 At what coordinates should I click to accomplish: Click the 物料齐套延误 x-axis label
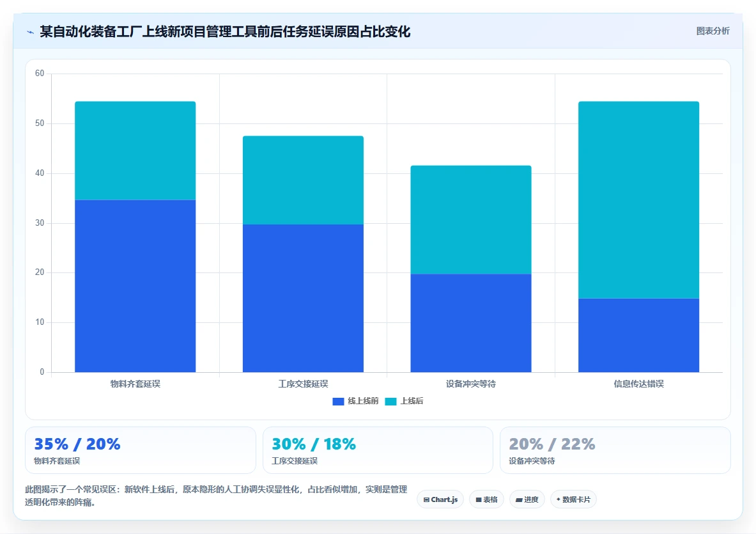pos(135,384)
